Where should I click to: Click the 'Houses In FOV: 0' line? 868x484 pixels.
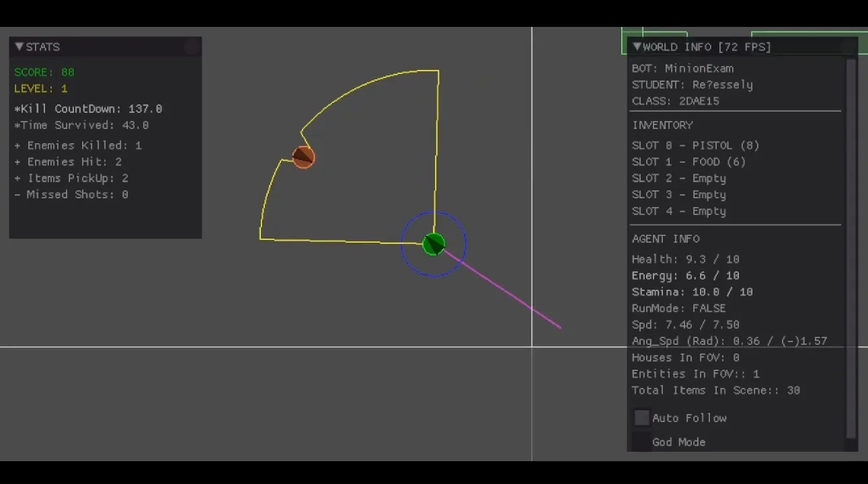click(686, 358)
